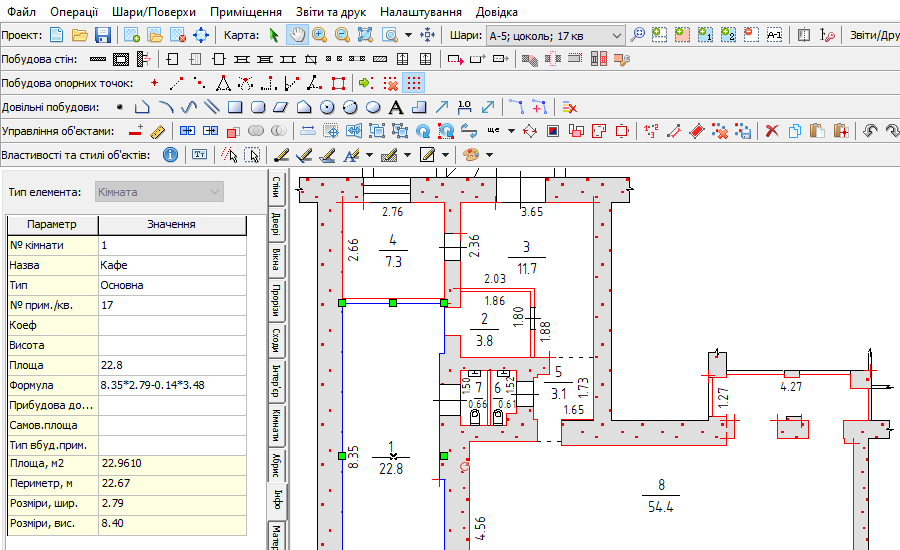This screenshot has width=900, height=550.
Task: Switch to the Стіни vertical tab
Action: [276, 188]
